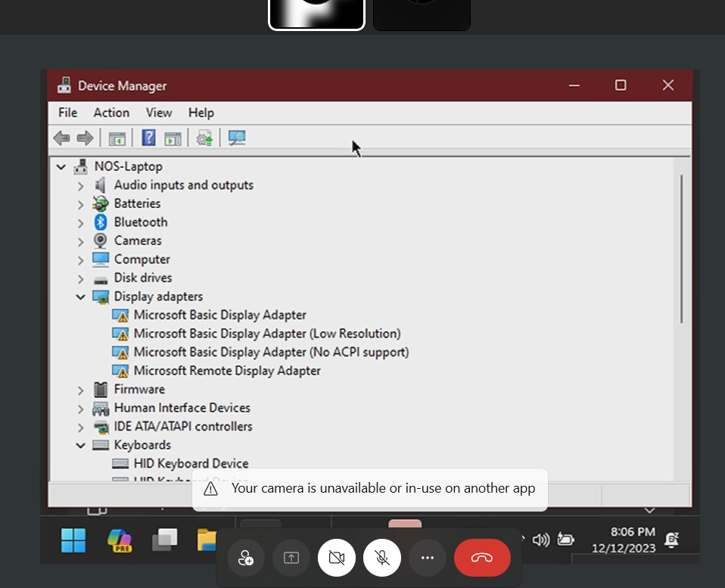Select Microsoft Basic Display Adapter (Low Resolution)
The height and width of the screenshot is (588, 725).
(x=267, y=333)
